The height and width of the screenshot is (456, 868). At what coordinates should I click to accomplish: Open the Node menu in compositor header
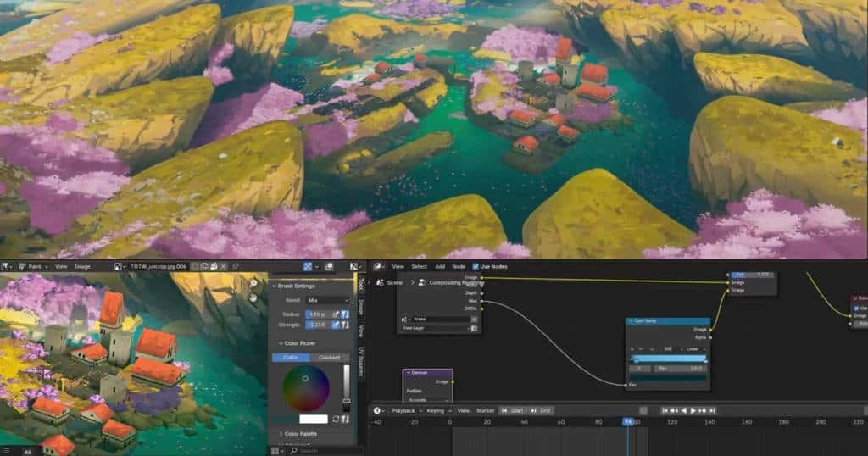pos(459,266)
